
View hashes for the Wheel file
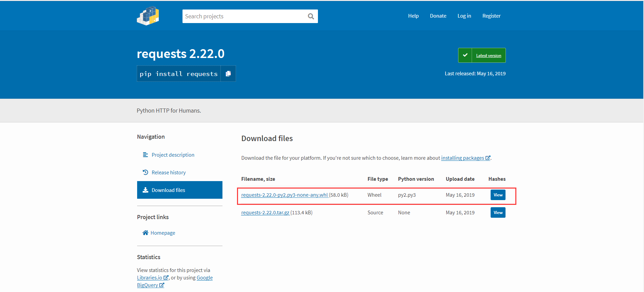(x=498, y=195)
